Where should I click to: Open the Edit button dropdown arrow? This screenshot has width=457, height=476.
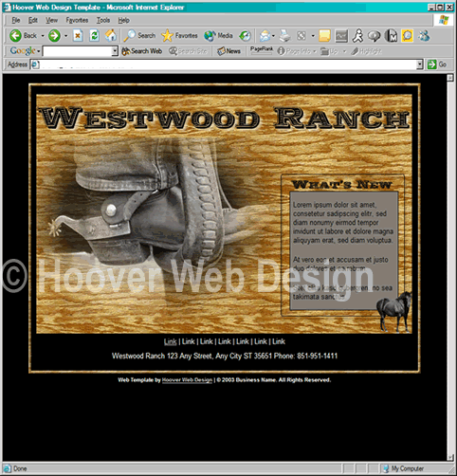point(313,36)
